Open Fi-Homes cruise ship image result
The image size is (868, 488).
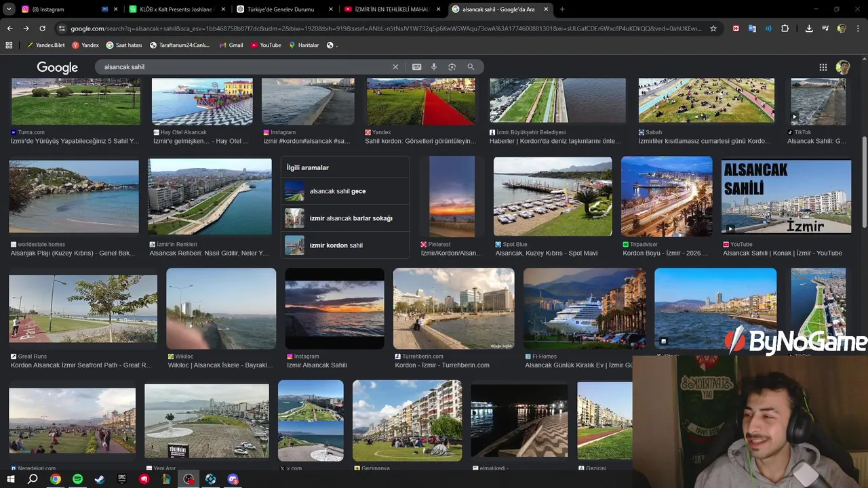point(584,308)
